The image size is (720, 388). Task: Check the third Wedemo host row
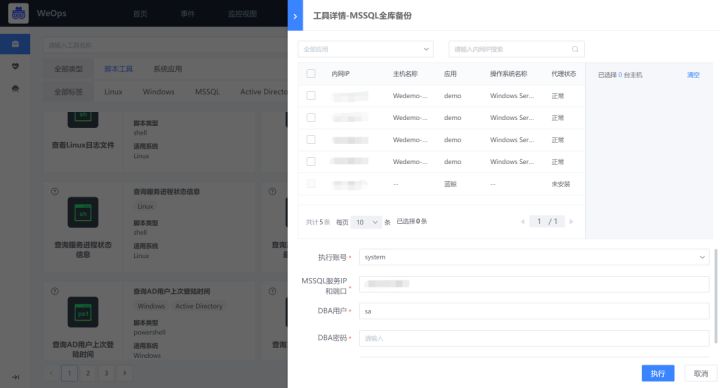click(311, 140)
